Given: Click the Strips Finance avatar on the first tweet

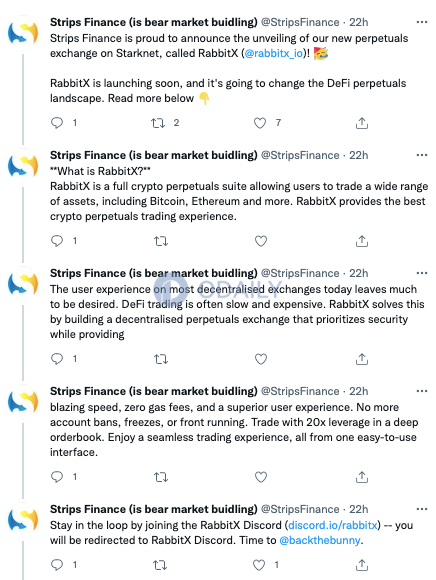Looking at the screenshot, I should point(23,33).
